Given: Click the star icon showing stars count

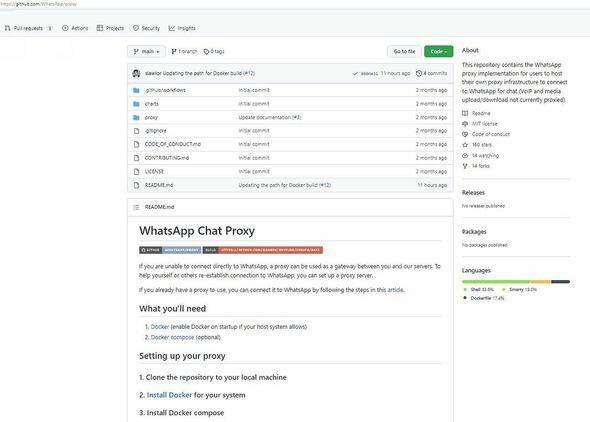Looking at the screenshot, I should pyautogui.click(x=465, y=145).
